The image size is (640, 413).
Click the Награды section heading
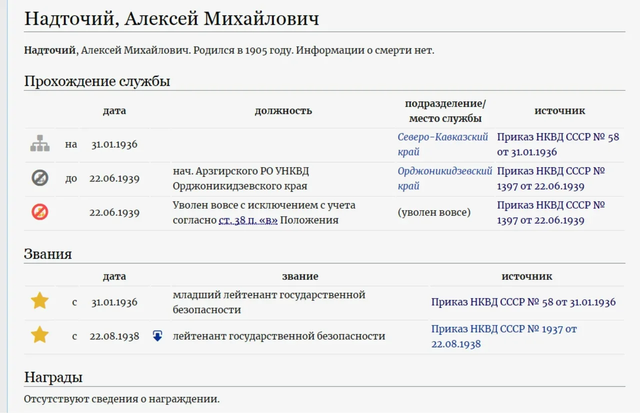pos(53,377)
